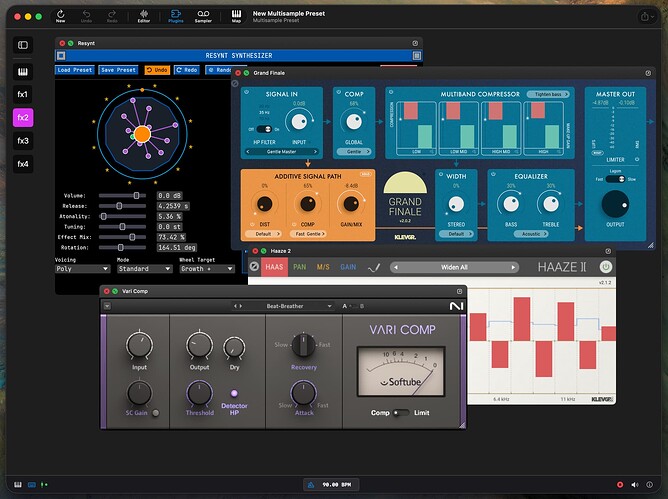Click the share icon at top right
Screen dimensions: 668x499
point(645,17)
